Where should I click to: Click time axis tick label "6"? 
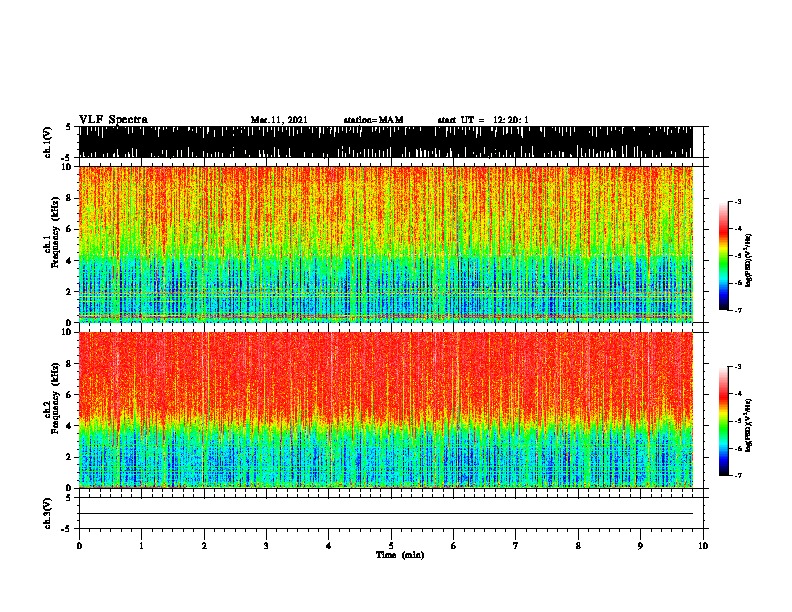pos(453,546)
